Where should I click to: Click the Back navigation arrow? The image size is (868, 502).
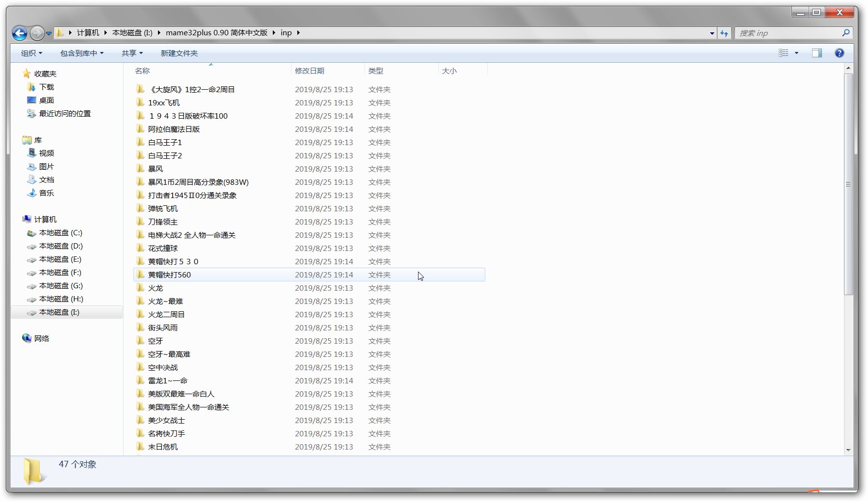(x=20, y=33)
